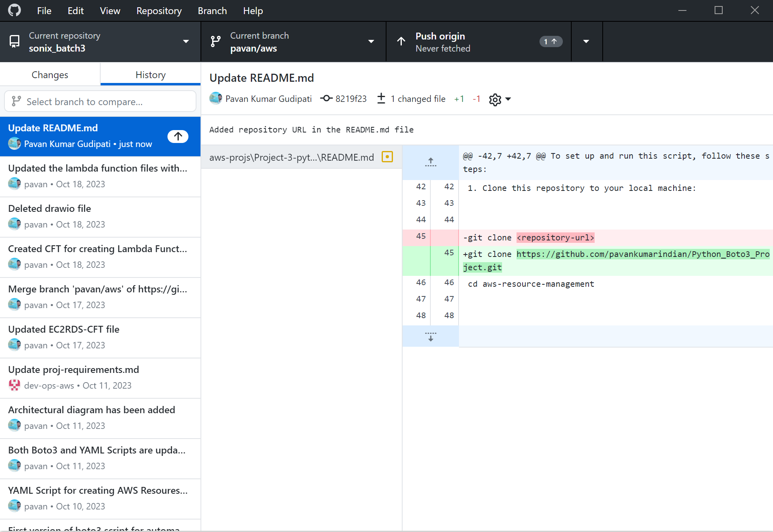Click the Select branch to compare field
The image size is (773, 532).
click(x=100, y=101)
